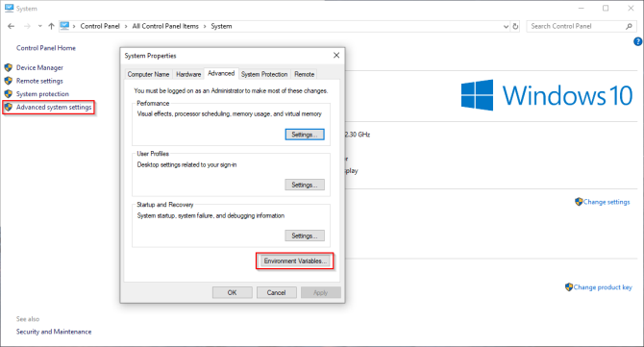
Task: Select the Advanced tab
Action: [x=221, y=73]
